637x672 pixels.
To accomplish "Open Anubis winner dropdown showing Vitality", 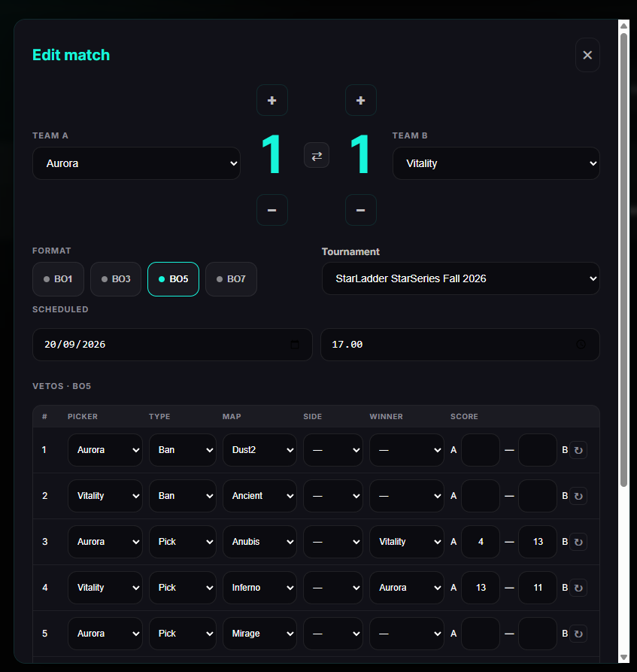I will (x=407, y=542).
